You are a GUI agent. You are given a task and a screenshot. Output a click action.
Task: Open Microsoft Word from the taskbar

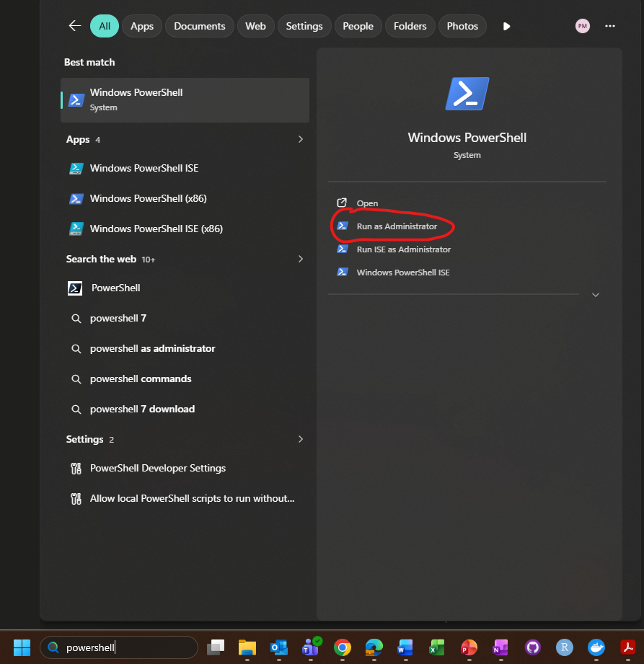(x=405, y=647)
